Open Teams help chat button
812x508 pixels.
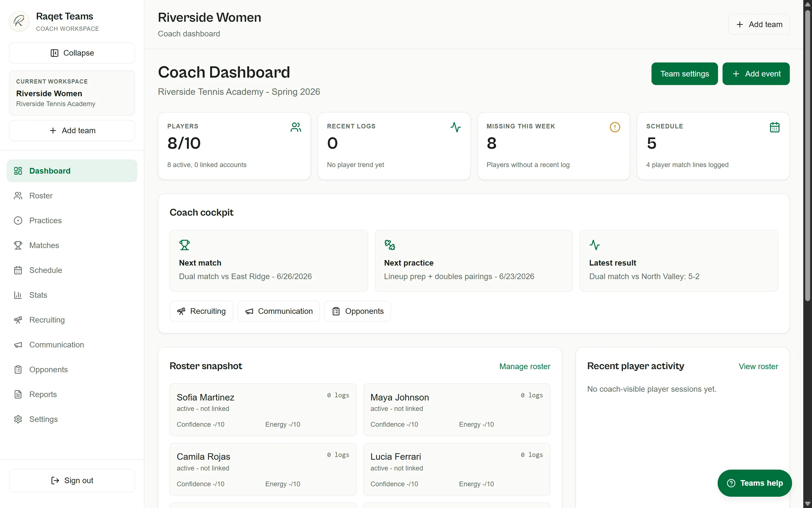coord(754,483)
